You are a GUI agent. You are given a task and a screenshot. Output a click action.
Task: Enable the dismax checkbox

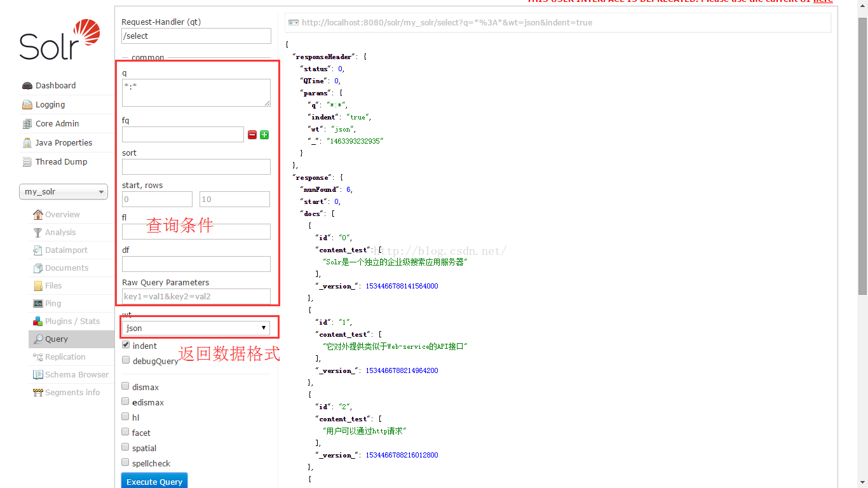coord(126,386)
